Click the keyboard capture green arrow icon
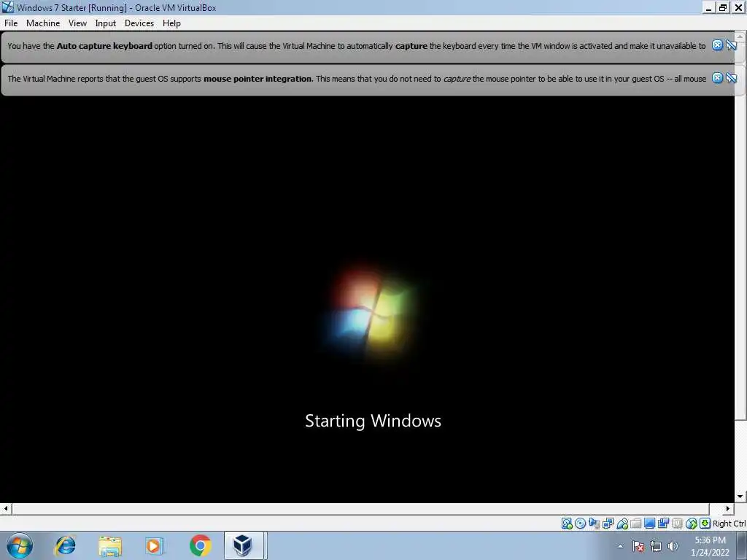This screenshot has height=560, width=747. click(705, 524)
